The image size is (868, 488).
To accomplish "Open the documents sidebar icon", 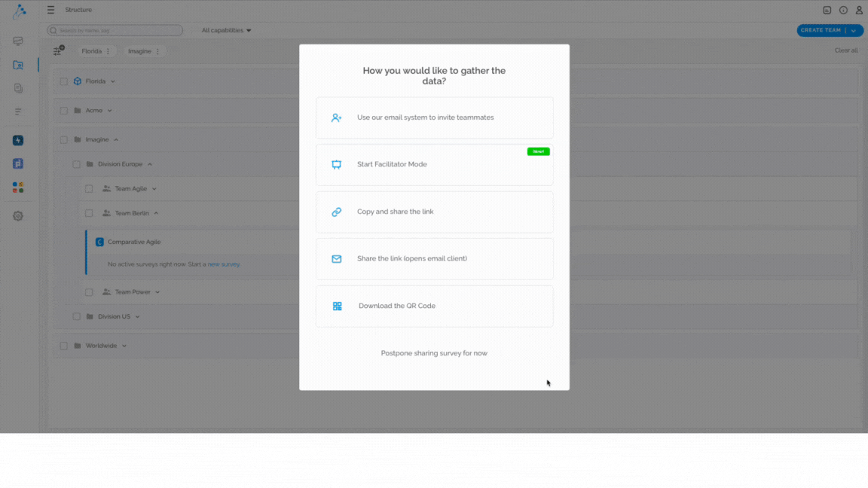I will click(x=18, y=89).
